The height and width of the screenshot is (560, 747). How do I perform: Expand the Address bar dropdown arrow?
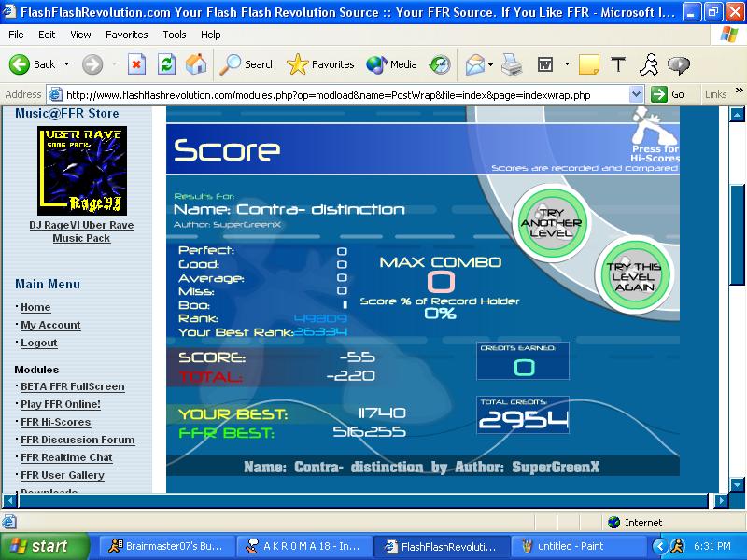coord(636,94)
